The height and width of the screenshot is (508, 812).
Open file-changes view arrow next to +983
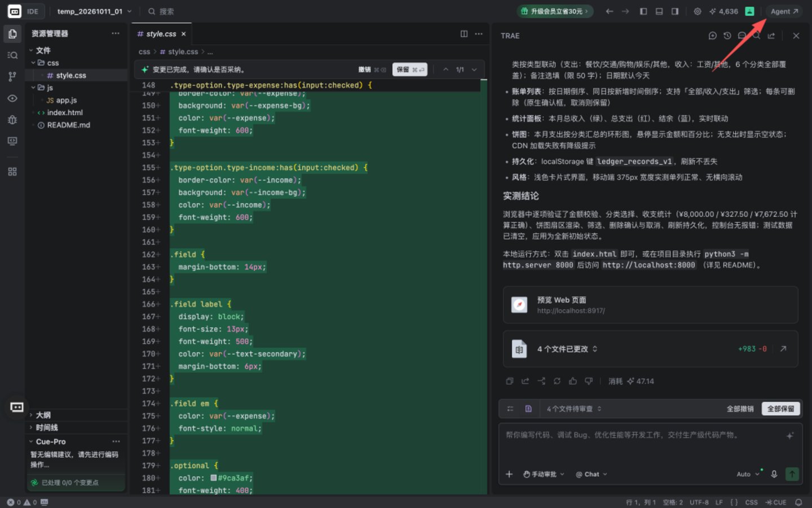[783, 349]
